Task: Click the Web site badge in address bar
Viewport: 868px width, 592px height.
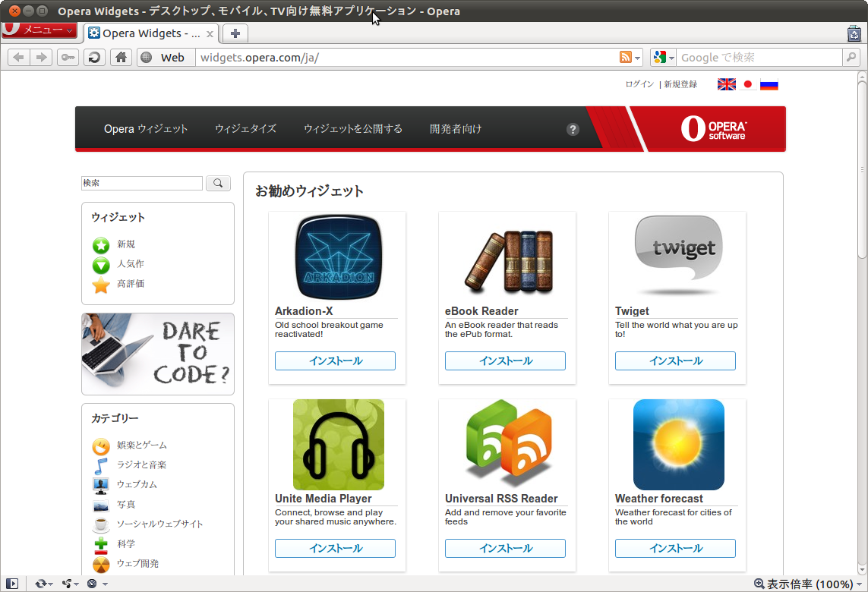Action: pos(165,57)
